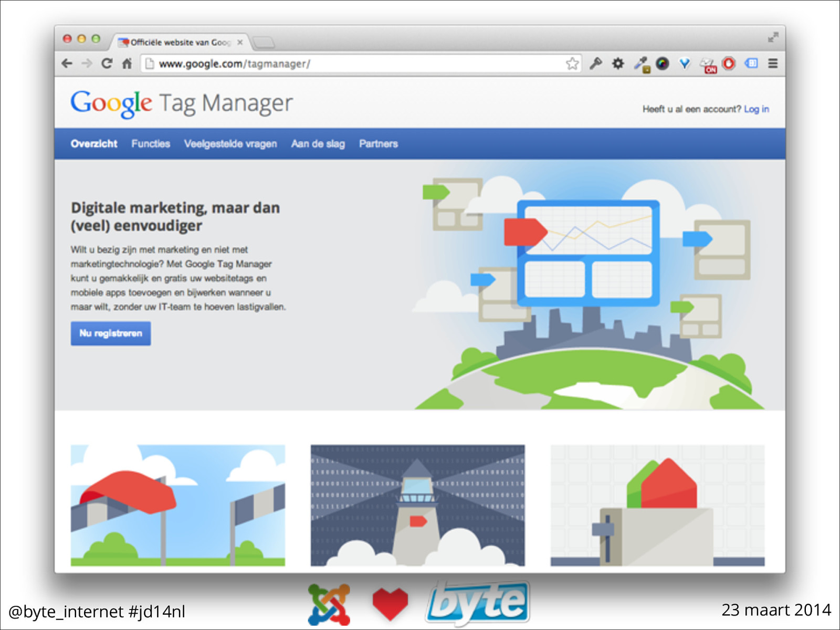The width and height of the screenshot is (840, 630).
Task: Reload the page with the refresh icon
Action: pyautogui.click(x=107, y=64)
